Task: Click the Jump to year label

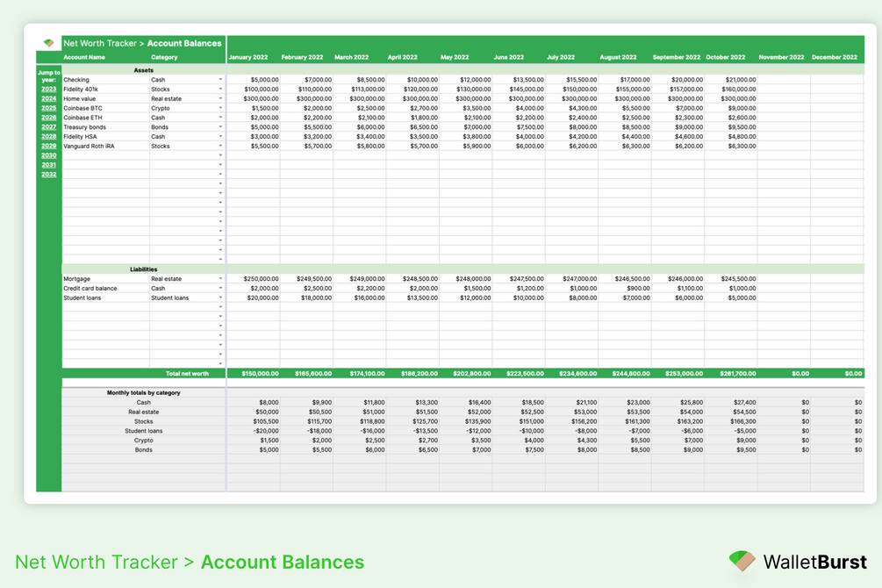Action: 49,76
